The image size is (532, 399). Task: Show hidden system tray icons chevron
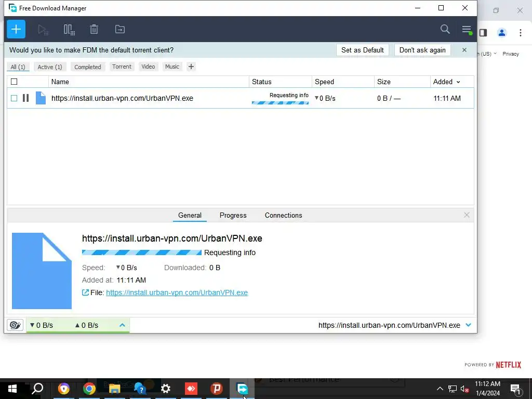pos(440,389)
